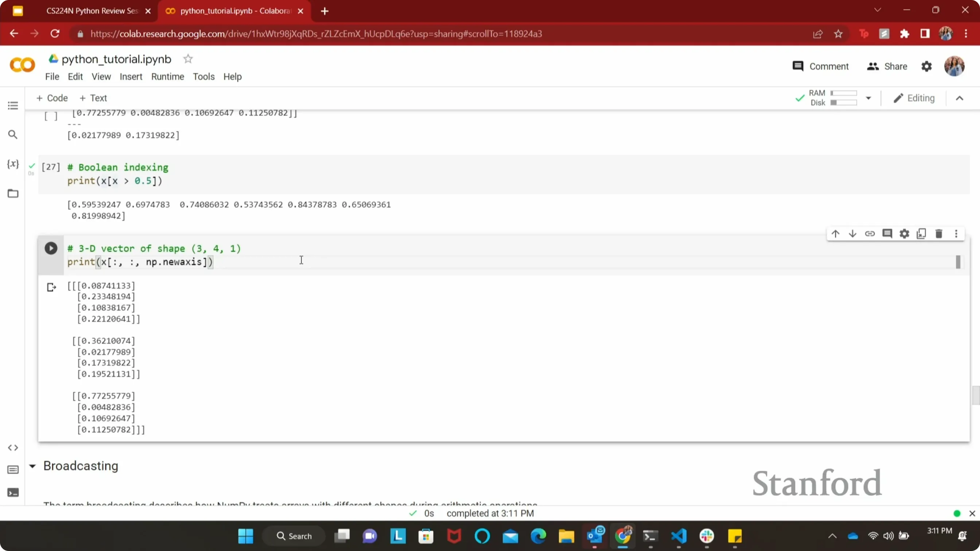Move cell up with arrow icon
The width and height of the screenshot is (980, 551).
835,234
